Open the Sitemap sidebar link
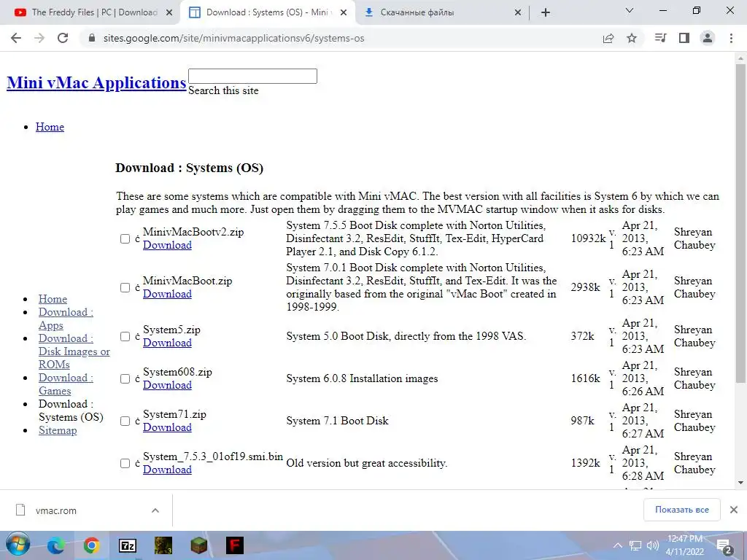 58,430
